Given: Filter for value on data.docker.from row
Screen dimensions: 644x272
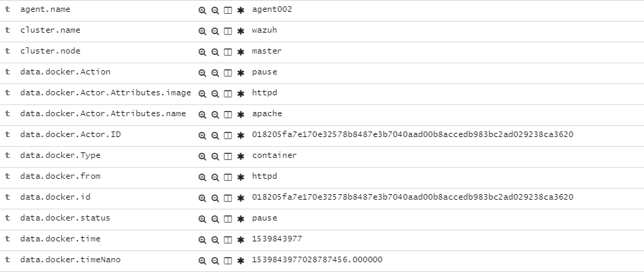Looking at the screenshot, I should click(202, 177).
